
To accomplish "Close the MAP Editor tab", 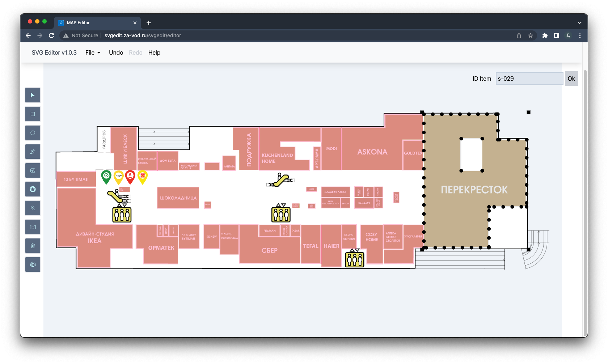I will tap(135, 23).
